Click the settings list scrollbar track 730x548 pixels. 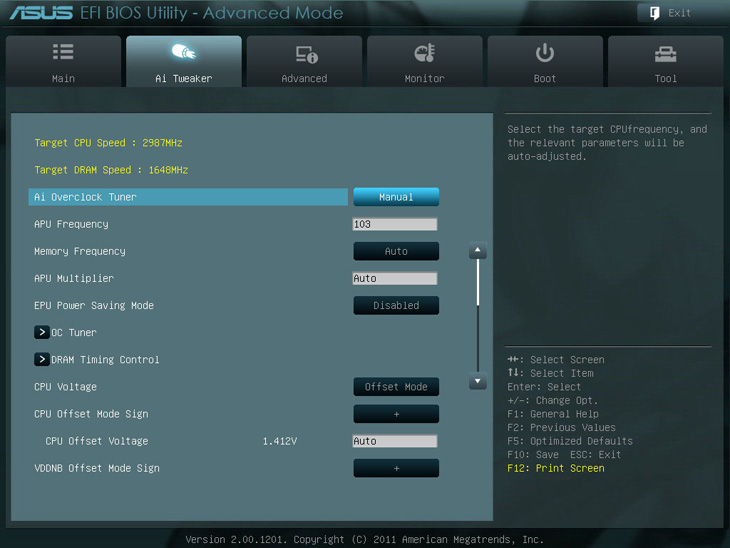478,330
